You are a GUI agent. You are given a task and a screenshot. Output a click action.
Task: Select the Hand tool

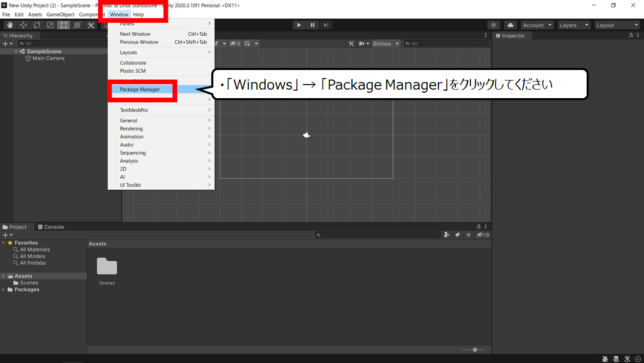click(10, 25)
